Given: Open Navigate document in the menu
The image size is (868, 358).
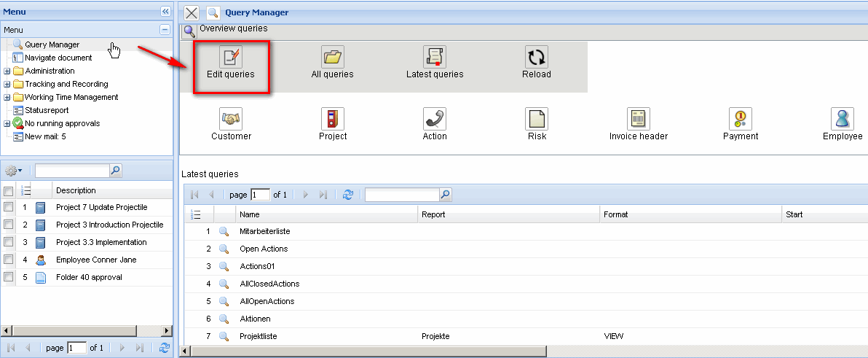Looking at the screenshot, I should coord(58,58).
